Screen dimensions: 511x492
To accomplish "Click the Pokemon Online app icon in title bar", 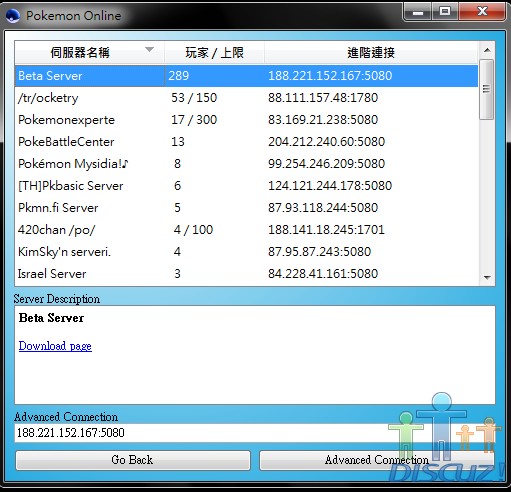I will (x=13, y=16).
